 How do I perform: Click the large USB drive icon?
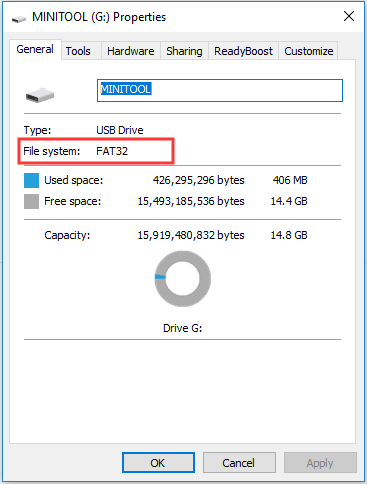40,95
